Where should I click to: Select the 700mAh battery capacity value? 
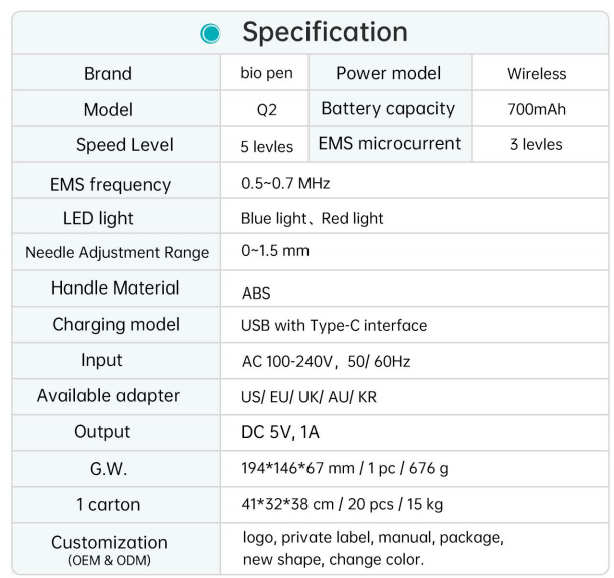tap(536, 110)
